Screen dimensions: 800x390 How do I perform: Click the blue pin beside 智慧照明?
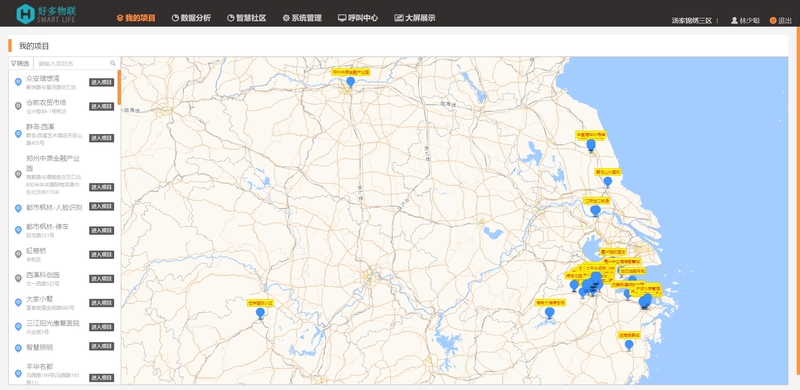[18, 348]
